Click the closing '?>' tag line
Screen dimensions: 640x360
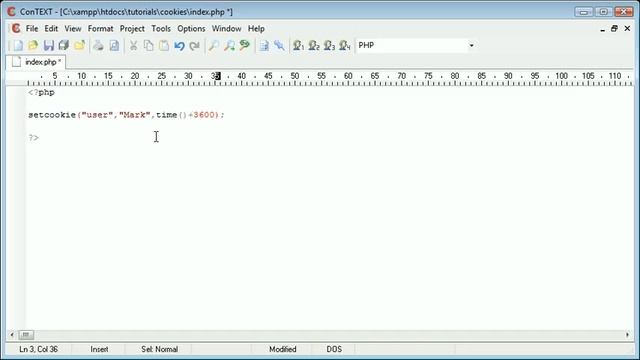[x=33, y=138]
